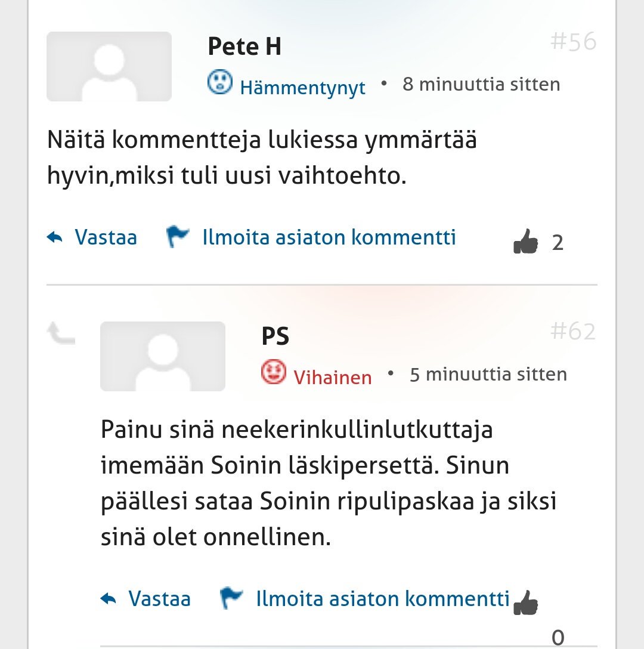The width and height of the screenshot is (644, 649).
Task: Click the grey reply-thread arrow beside PS's avatar
Action: pyautogui.click(x=61, y=333)
